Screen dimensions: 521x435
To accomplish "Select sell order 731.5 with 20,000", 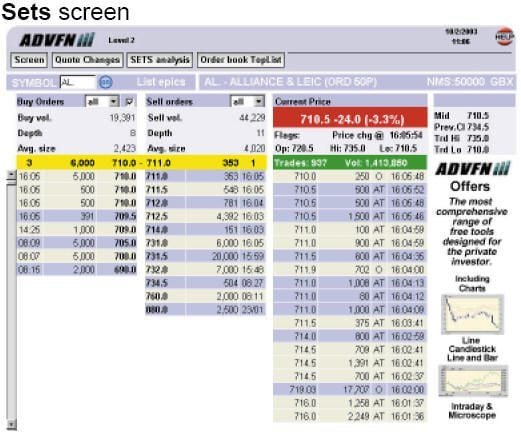I will click(206, 256).
